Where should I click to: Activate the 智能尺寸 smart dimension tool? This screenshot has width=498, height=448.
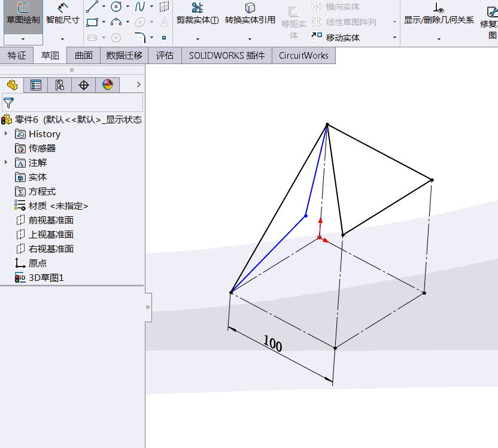(x=63, y=14)
